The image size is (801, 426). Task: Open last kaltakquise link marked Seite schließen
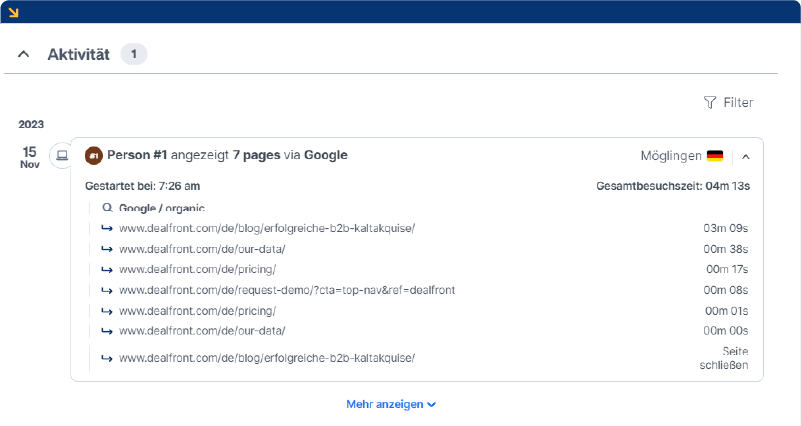[x=267, y=358]
